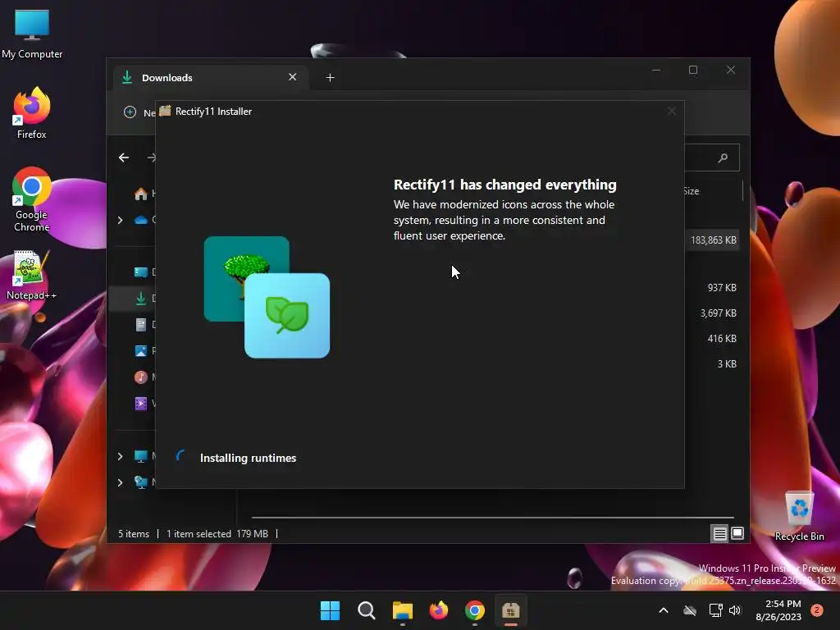Select the file sized 3 KB
Image resolution: width=840 pixels, height=630 pixels.
coord(727,363)
